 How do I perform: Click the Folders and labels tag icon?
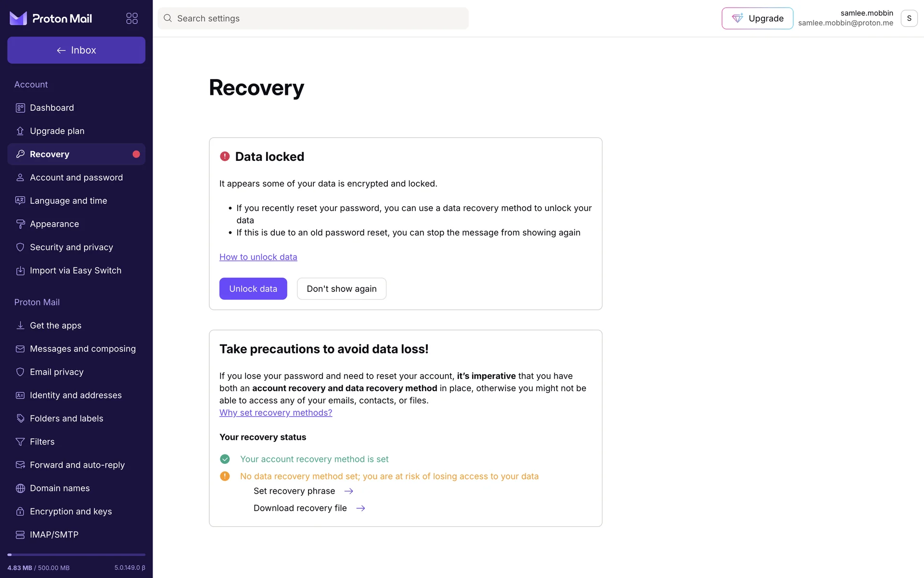pyautogui.click(x=20, y=419)
